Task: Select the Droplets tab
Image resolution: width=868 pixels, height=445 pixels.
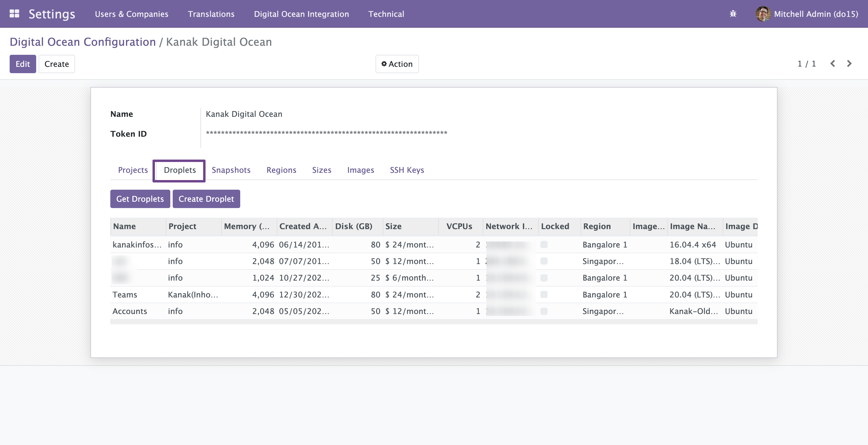Action: (x=180, y=170)
